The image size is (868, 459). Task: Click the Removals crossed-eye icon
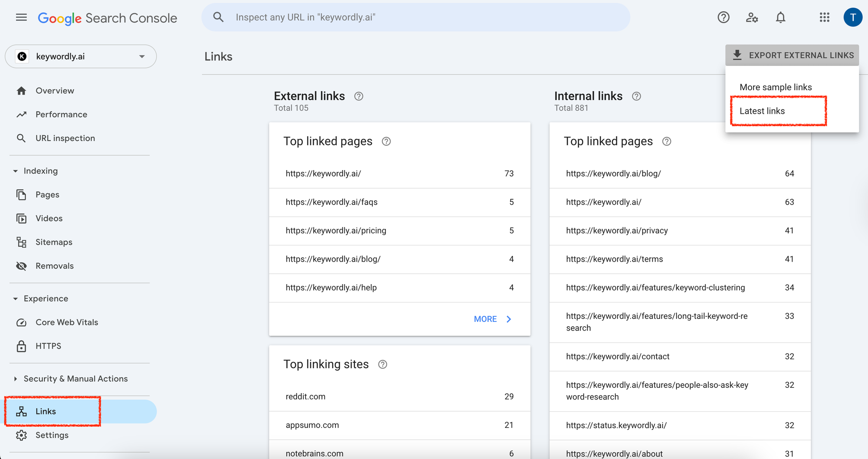coord(21,266)
